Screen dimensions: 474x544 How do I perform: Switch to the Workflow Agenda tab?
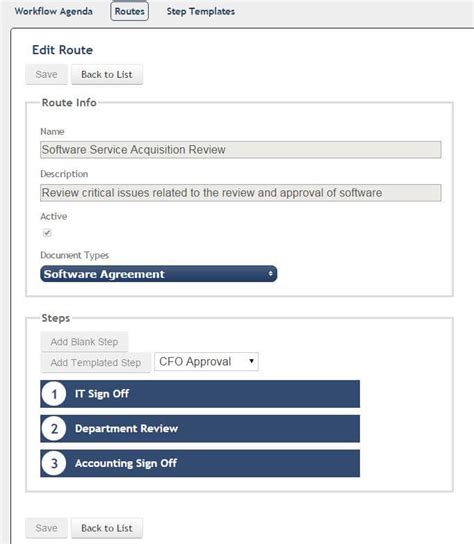[x=53, y=11]
